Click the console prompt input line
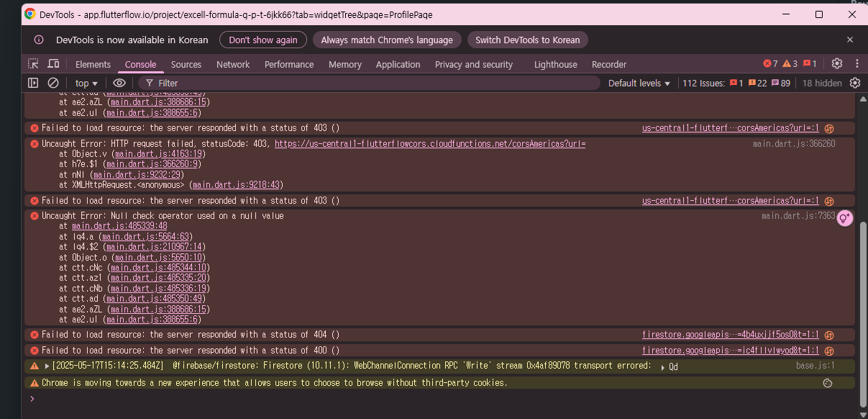 coord(442,398)
